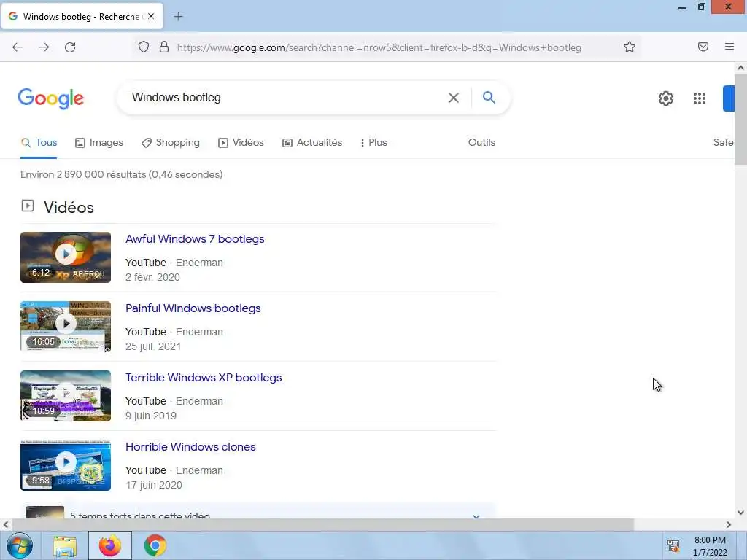Viewport: 747px width, 560px height.
Task: Click the Firefox taskbar icon
Action: pyautogui.click(x=110, y=545)
